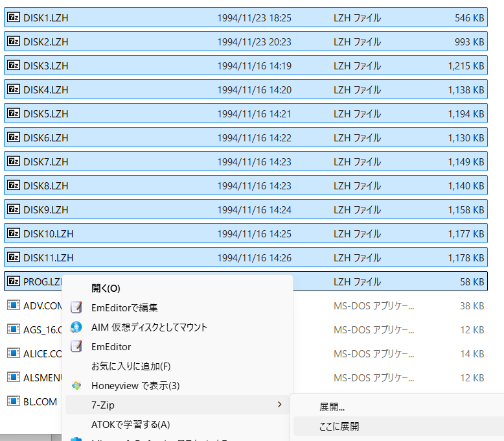Click the application icon of ALICE
The width and height of the screenshot is (504, 441).
[x=14, y=353]
